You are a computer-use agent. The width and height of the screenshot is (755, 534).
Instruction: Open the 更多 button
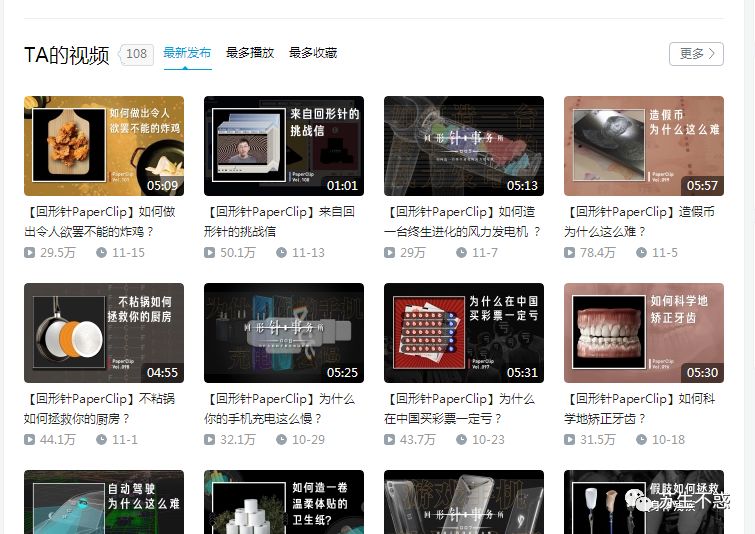tap(696, 53)
